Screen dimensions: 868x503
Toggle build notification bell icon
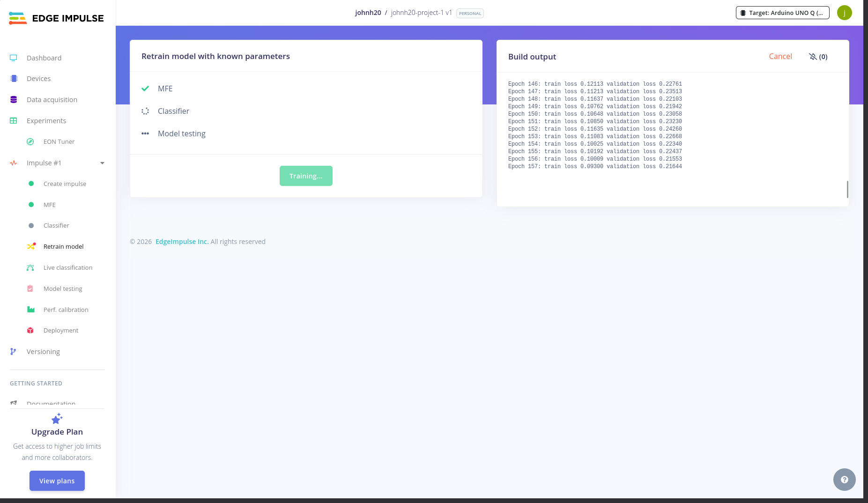point(813,57)
